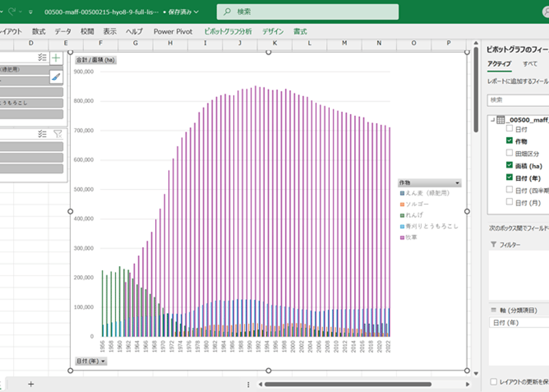Click the table icon in field list

[x=501, y=120]
